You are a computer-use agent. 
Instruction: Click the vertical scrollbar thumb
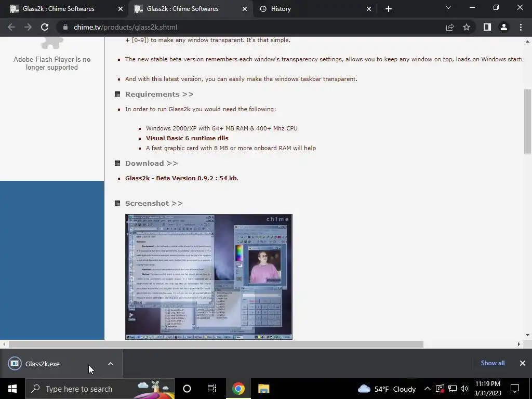[x=528, y=122]
